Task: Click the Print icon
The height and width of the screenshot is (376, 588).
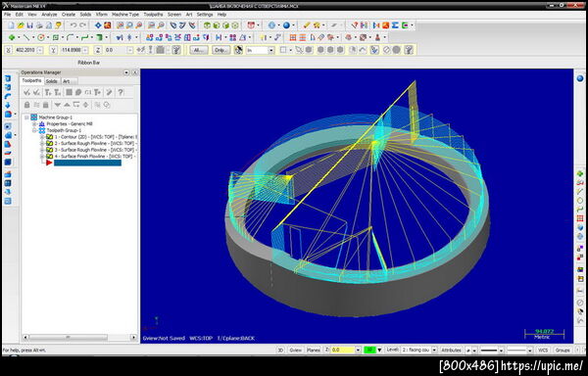Action: 39,25
